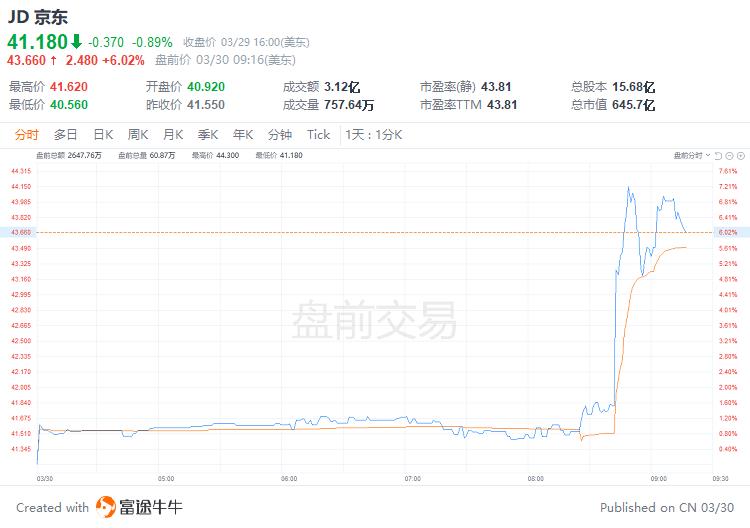The height and width of the screenshot is (528, 750).
Task: Switch to the 日K tab
Action: pos(103,135)
